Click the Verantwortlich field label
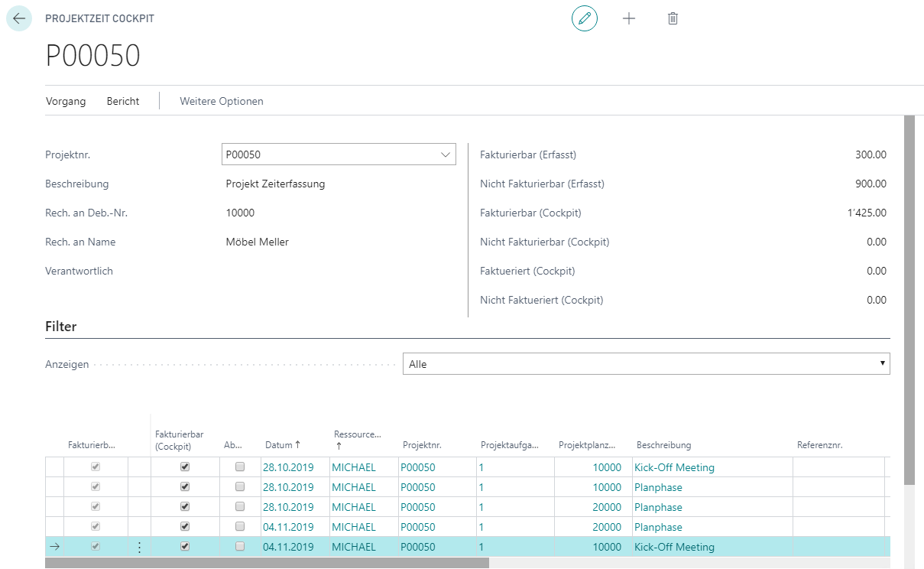This screenshot has width=924, height=569. (79, 271)
